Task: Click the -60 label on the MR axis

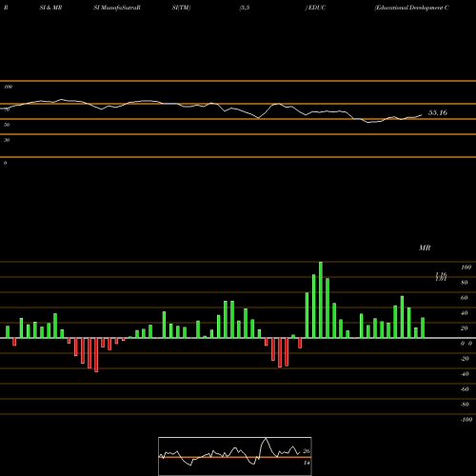Action: coord(465,389)
